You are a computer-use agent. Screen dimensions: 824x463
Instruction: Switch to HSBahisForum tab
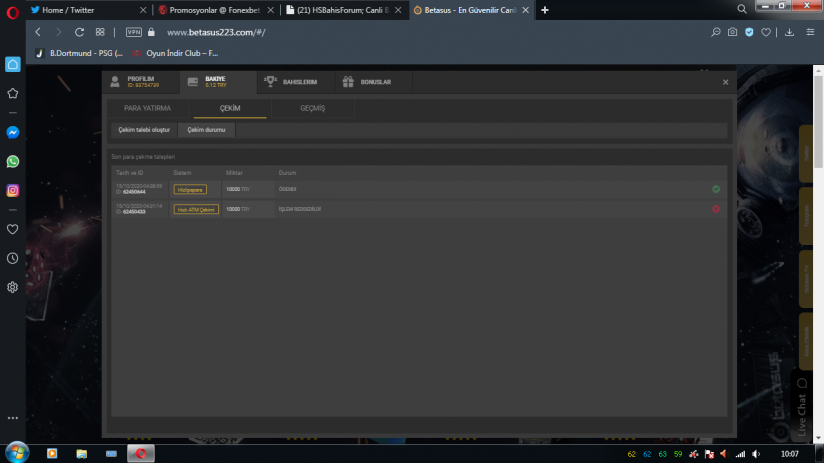pyautogui.click(x=343, y=10)
